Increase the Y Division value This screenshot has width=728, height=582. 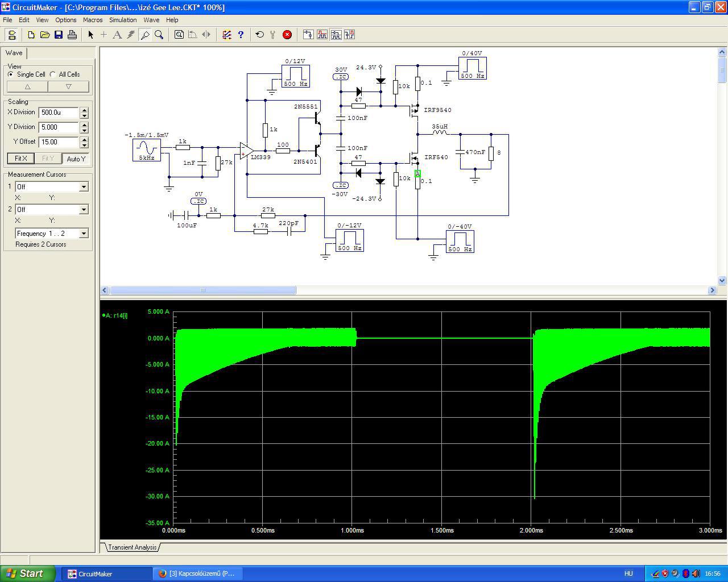tap(84, 124)
